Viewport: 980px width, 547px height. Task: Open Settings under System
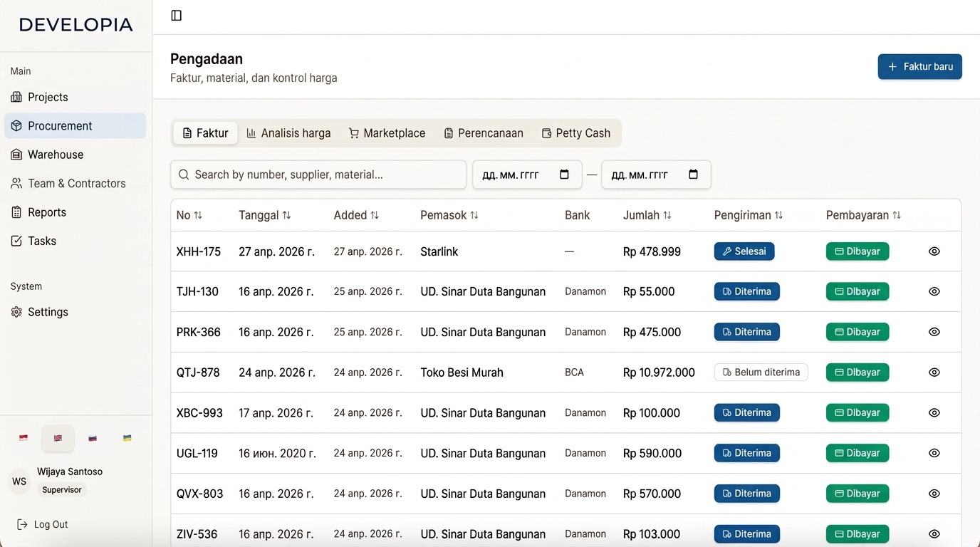75,312
